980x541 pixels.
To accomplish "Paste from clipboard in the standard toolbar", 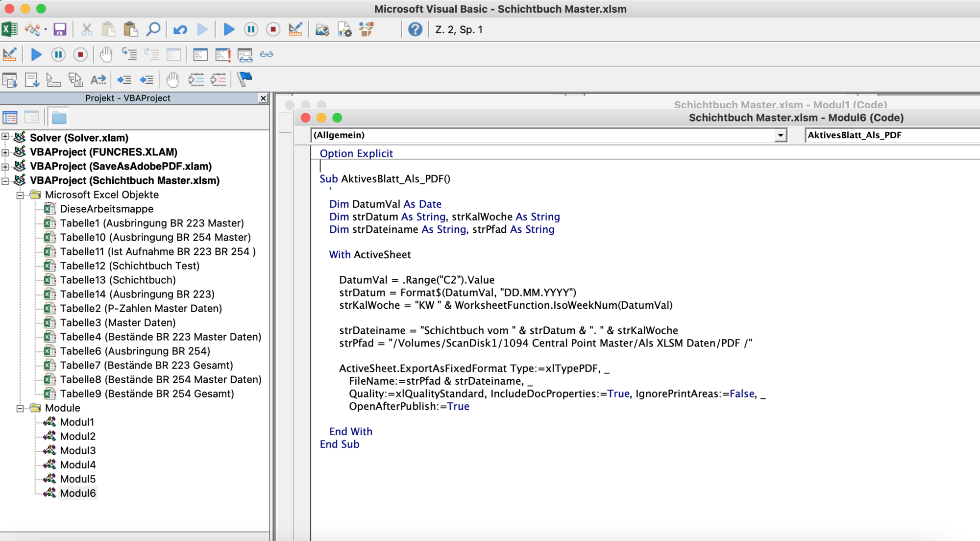I will pyautogui.click(x=130, y=29).
